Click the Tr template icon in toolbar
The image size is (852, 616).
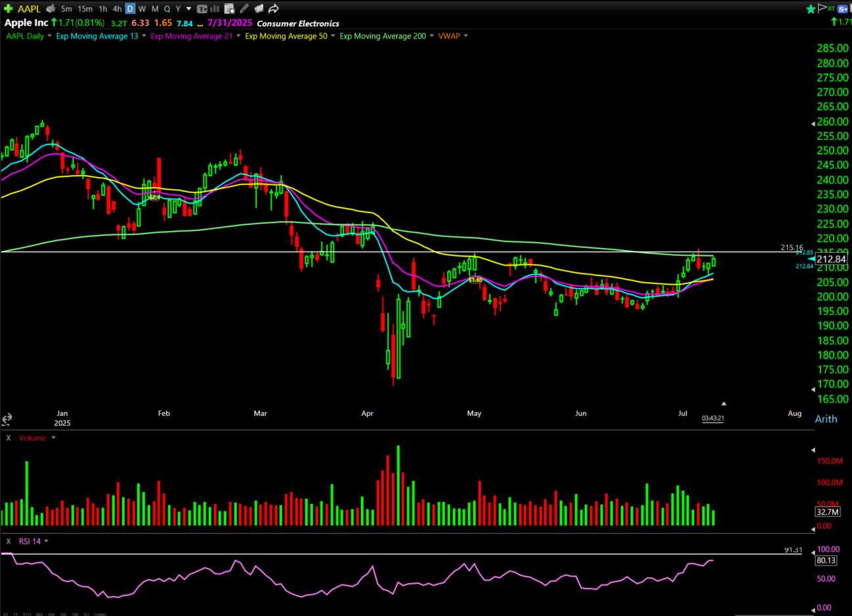pyautogui.click(x=202, y=9)
